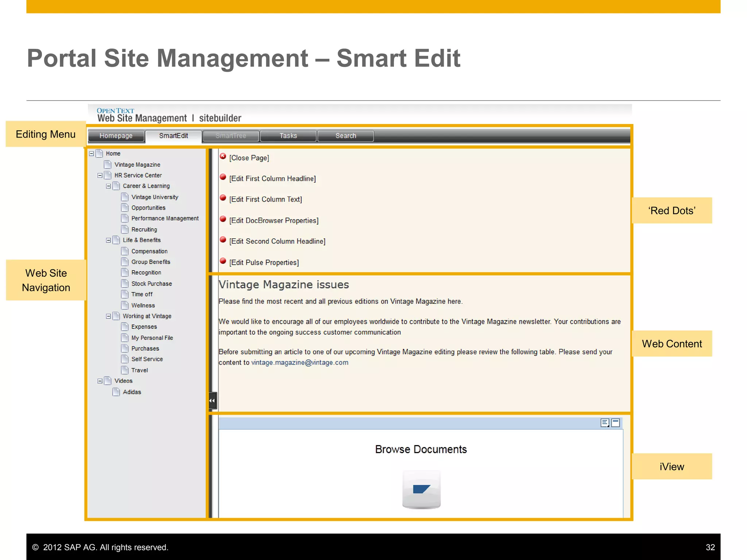Open [Edit Pulse Properties]
This screenshot has width=747, height=560.
[x=264, y=262]
